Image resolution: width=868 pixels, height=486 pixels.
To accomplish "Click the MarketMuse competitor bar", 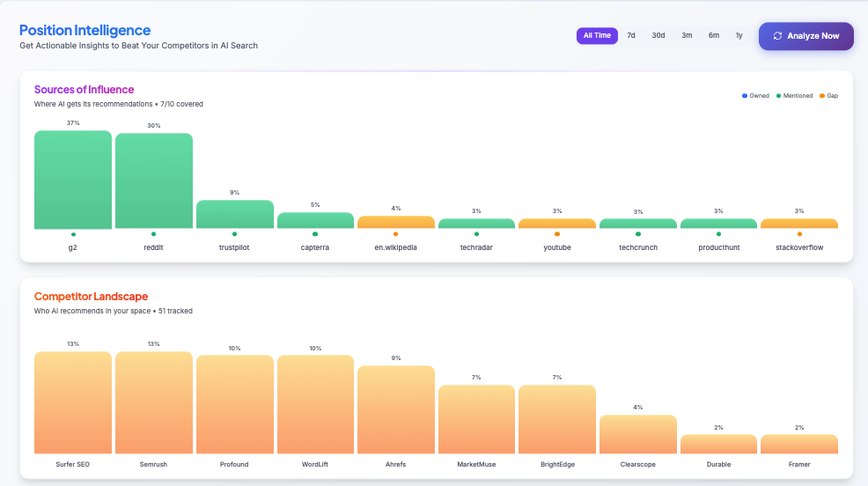I will click(x=476, y=420).
